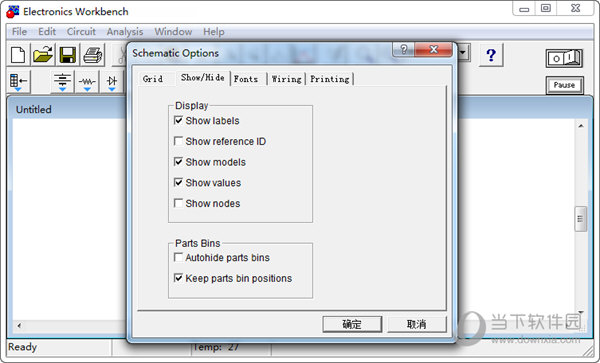Screen dimensions: 600x363
Task: Click the New file icon
Action: (x=18, y=55)
